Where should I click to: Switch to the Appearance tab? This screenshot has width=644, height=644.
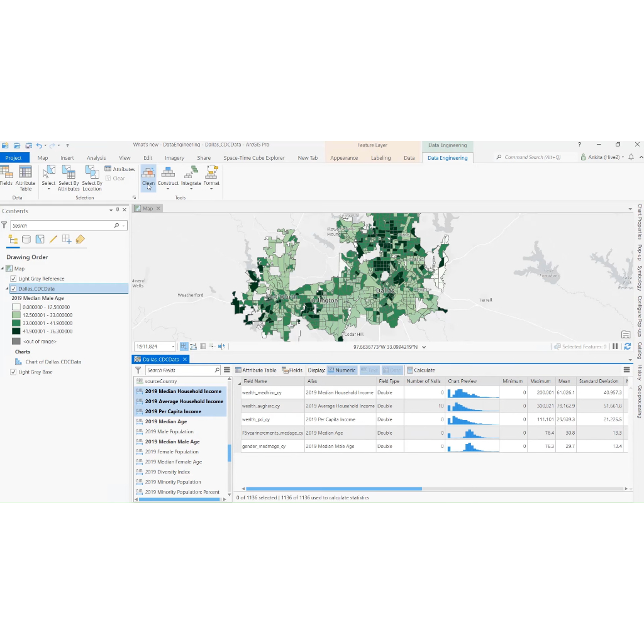(344, 158)
